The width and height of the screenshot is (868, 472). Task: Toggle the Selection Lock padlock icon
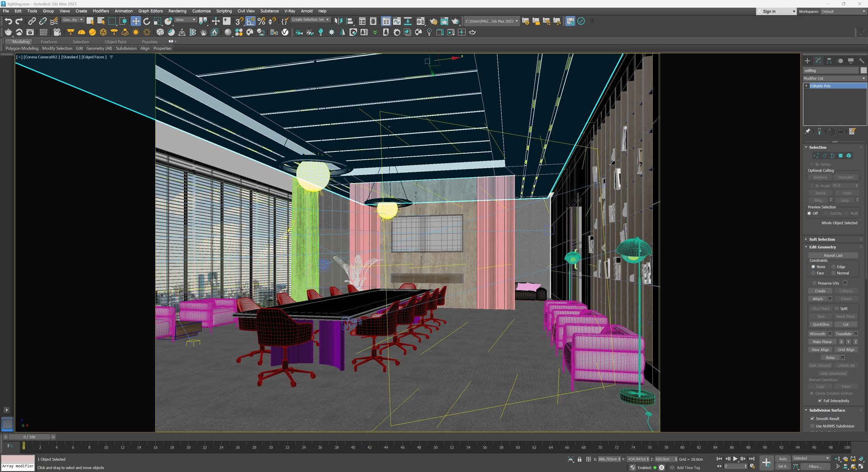580,459
